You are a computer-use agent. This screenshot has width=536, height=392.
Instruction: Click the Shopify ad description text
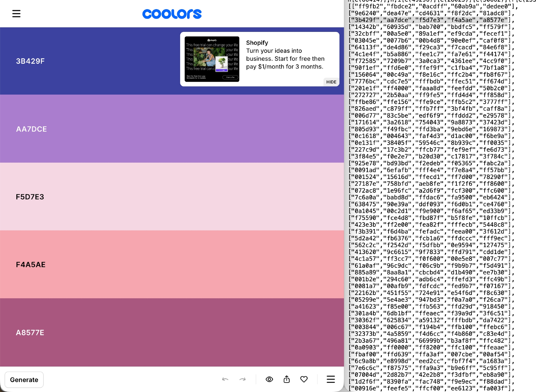pyautogui.click(x=285, y=59)
